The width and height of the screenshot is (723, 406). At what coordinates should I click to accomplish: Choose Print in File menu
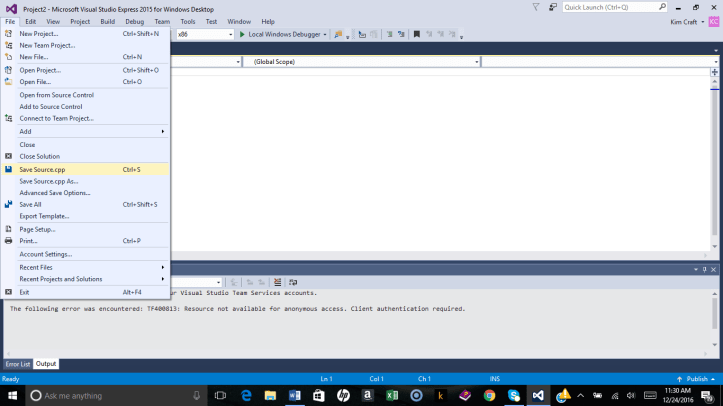point(85,241)
